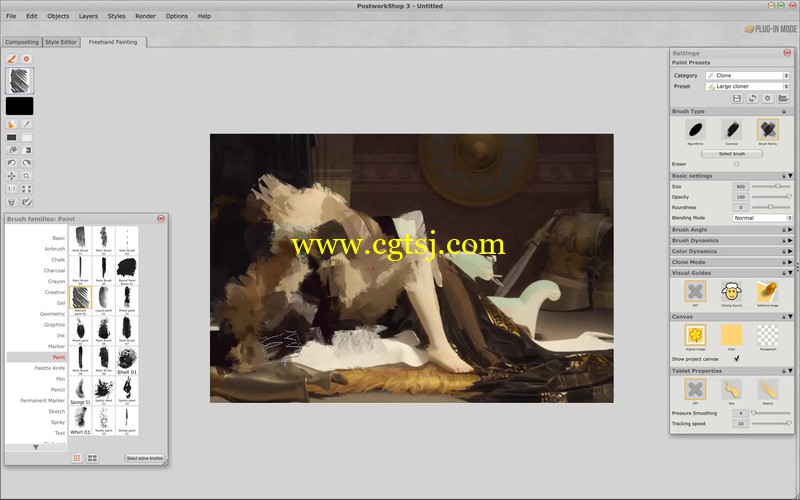Viewport: 800px width, 500px height.
Task: Click the half-dark square icon in toolbox
Action: click(x=27, y=150)
